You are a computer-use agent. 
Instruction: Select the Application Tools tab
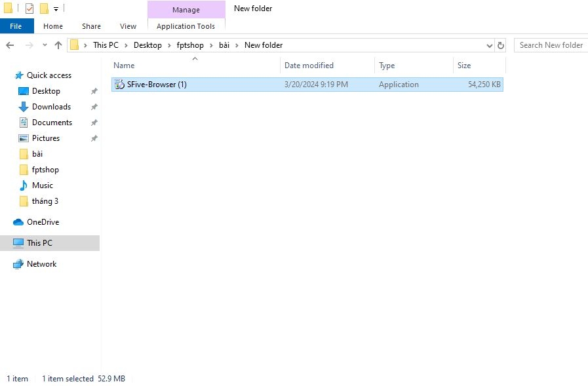pyautogui.click(x=186, y=26)
